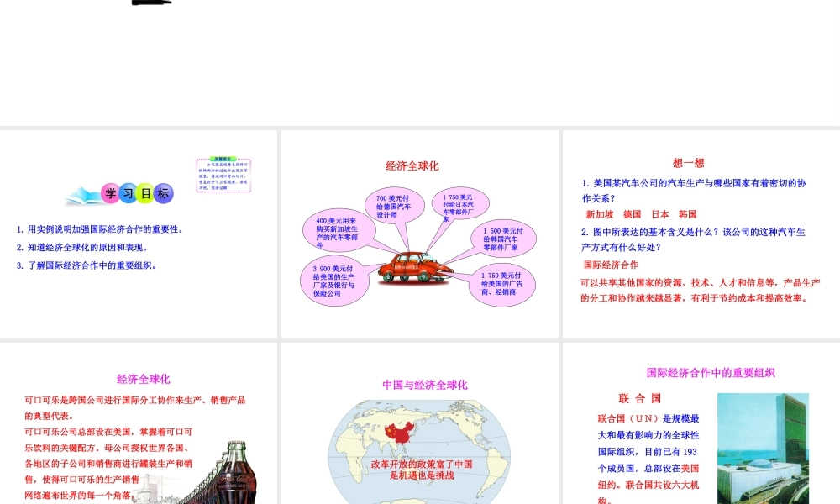Click the text 改革开放的政策富了中国
Image resolution: width=840 pixels, height=504 pixels.
(x=422, y=465)
